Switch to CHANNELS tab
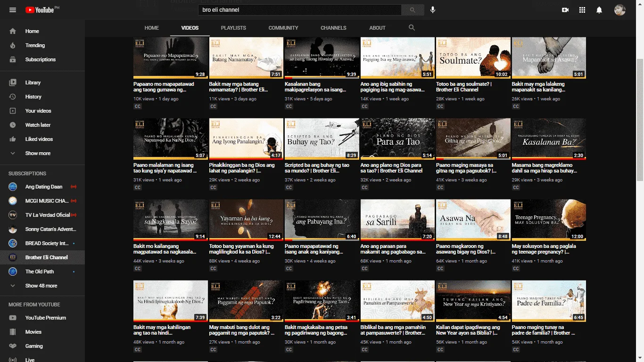This screenshot has height=362, width=644. click(333, 28)
